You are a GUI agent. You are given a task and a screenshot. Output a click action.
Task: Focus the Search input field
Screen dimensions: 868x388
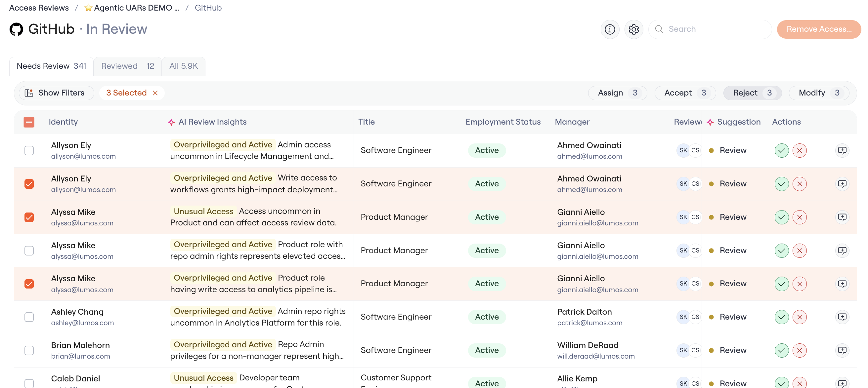[710, 29]
